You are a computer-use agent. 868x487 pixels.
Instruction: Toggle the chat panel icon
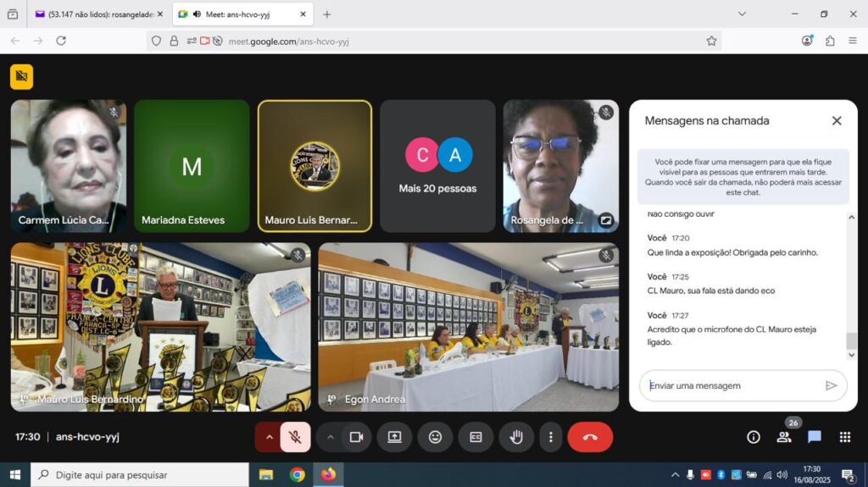(x=814, y=437)
